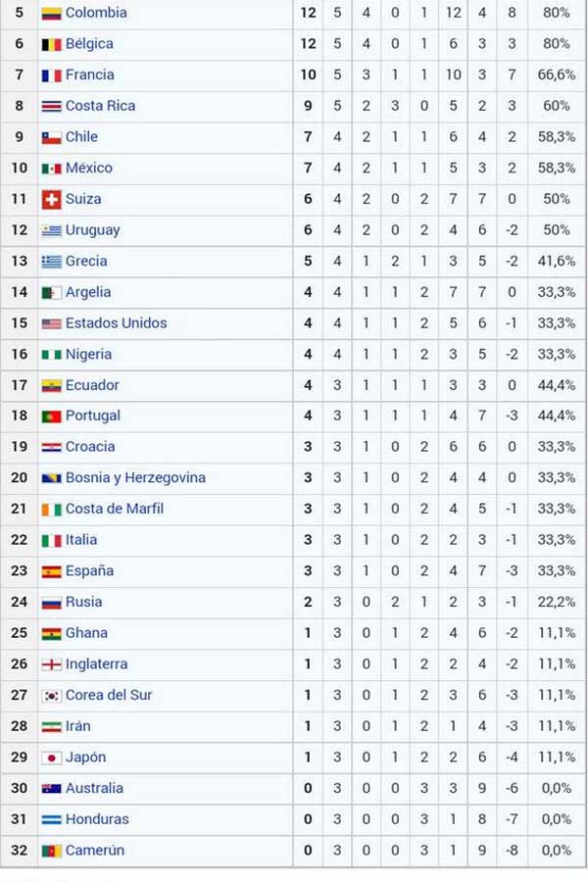Open the Costa Rica link

click(100, 106)
